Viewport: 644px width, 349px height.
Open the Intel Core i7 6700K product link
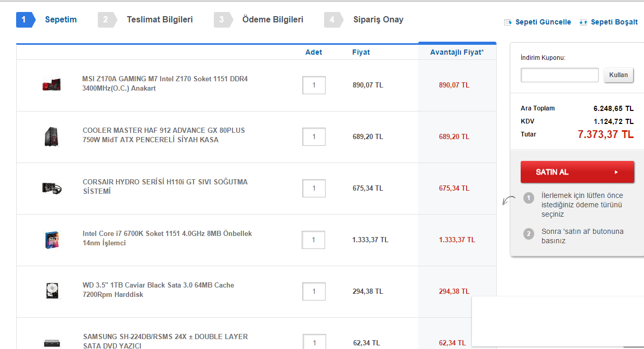tap(167, 238)
